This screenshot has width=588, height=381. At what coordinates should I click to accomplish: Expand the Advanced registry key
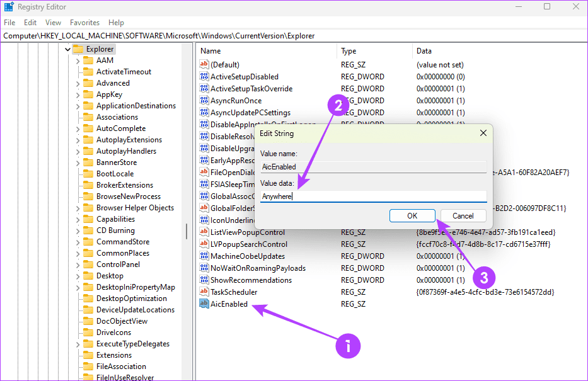point(78,83)
